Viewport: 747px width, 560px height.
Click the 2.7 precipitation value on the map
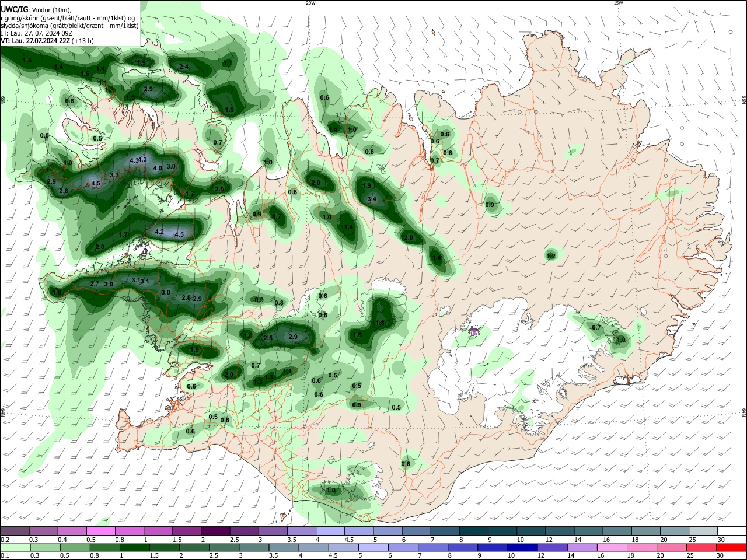coord(95,283)
